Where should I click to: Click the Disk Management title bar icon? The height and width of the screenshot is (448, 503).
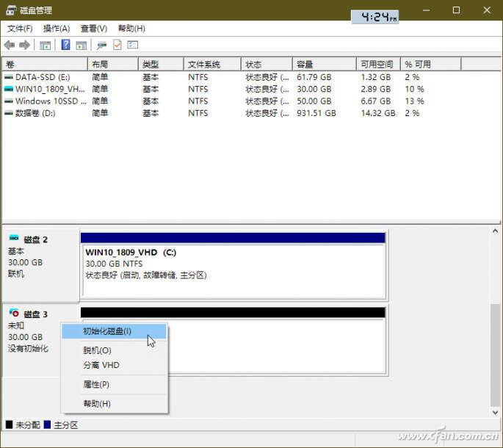(11, 10)
